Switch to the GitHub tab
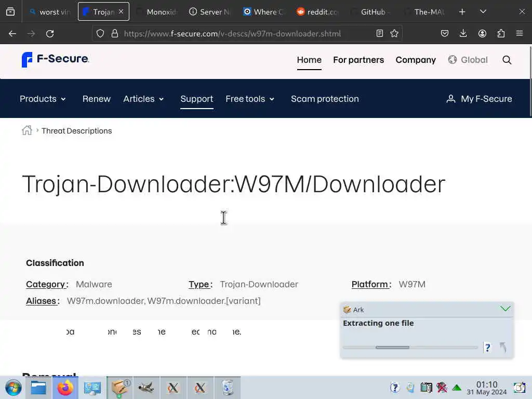 click(370, 12)
